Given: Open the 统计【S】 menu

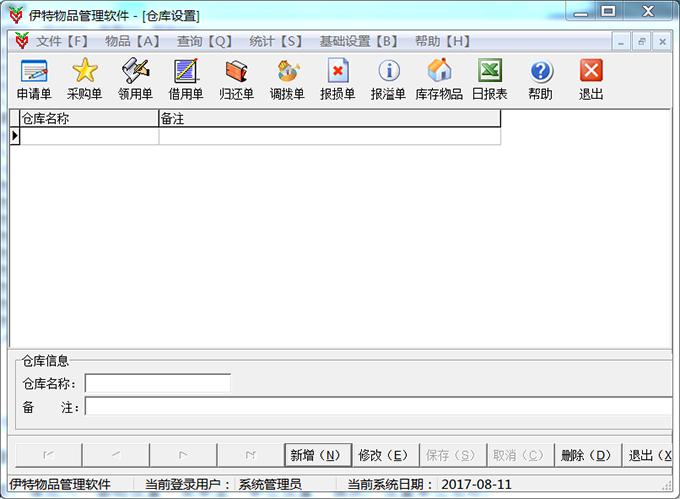Looking at the screenshot, I should [x=275, y=41].
